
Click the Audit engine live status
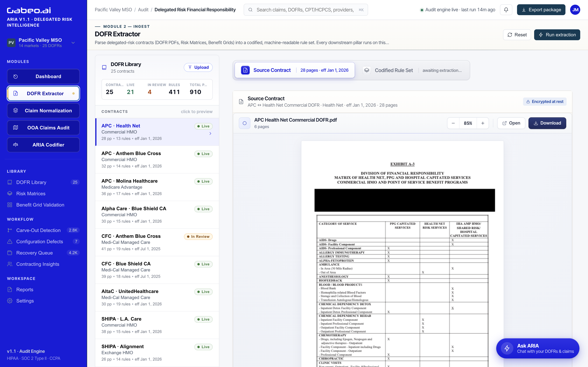[x=458, y=10]
